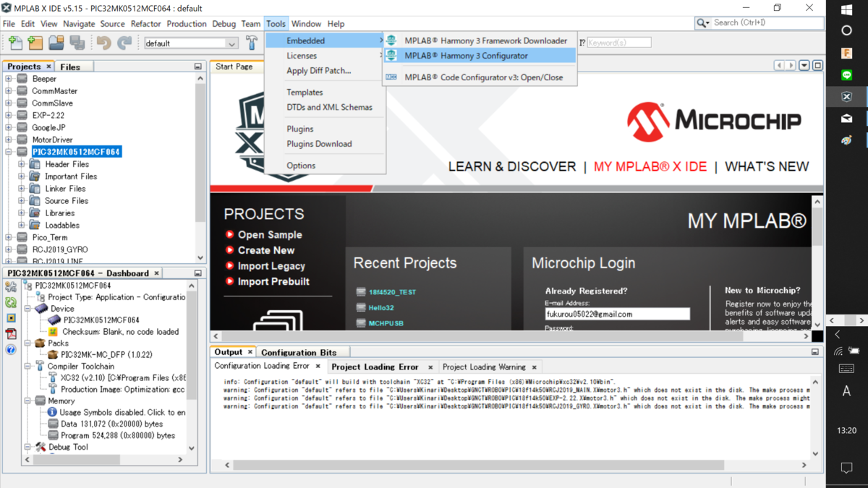This screenshot has width=868, height=488.
Task: Click the green refresh icon in Dashboard
Action: pos(11,303)
